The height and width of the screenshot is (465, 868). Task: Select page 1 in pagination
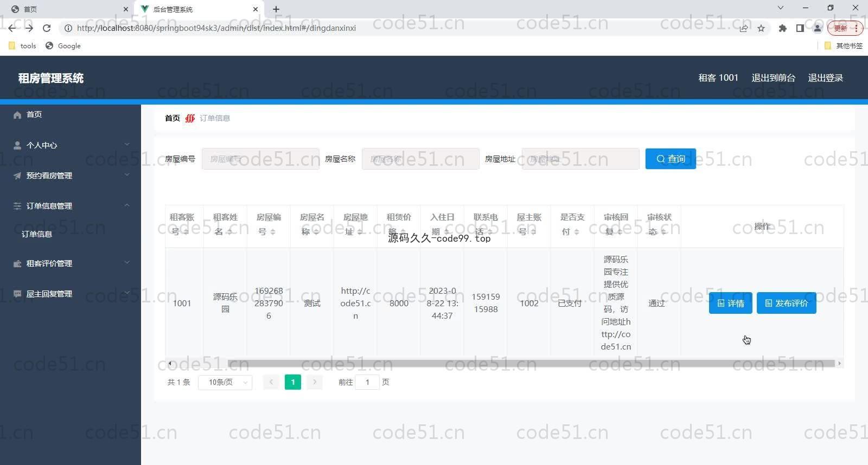293,382
